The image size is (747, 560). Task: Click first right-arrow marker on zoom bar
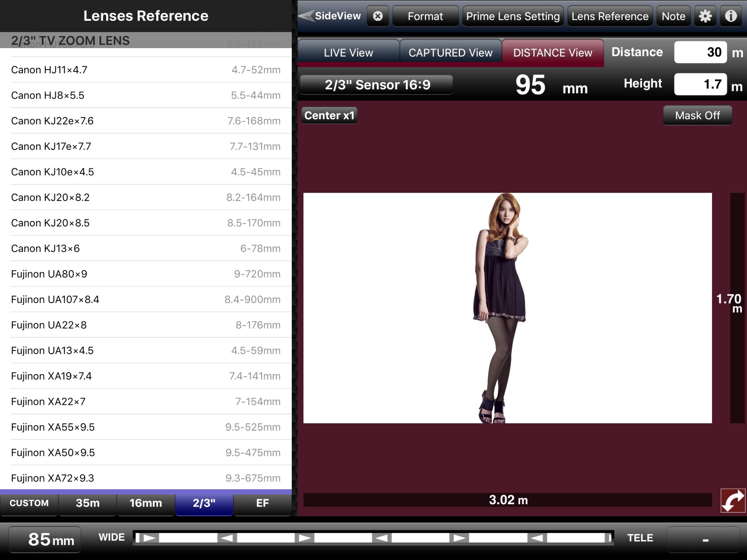[x=149, y=538]
